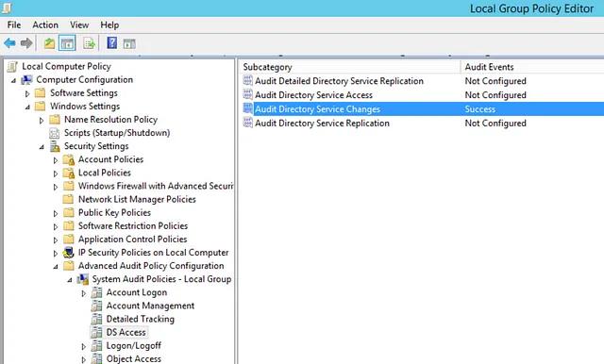Expand the Application Control Policies node

pyautogui.click(x=56, y=240)
